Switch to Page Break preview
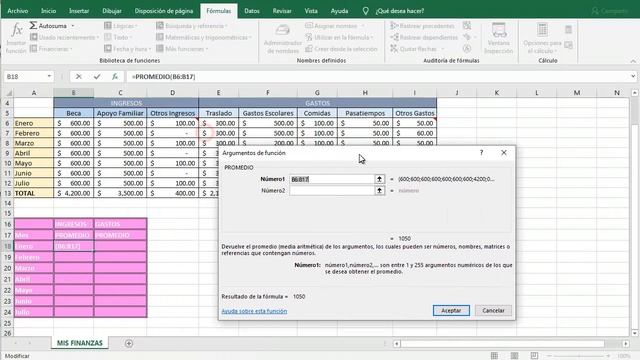The width and height of the screenshot is (640, 360). click(534, 356)
